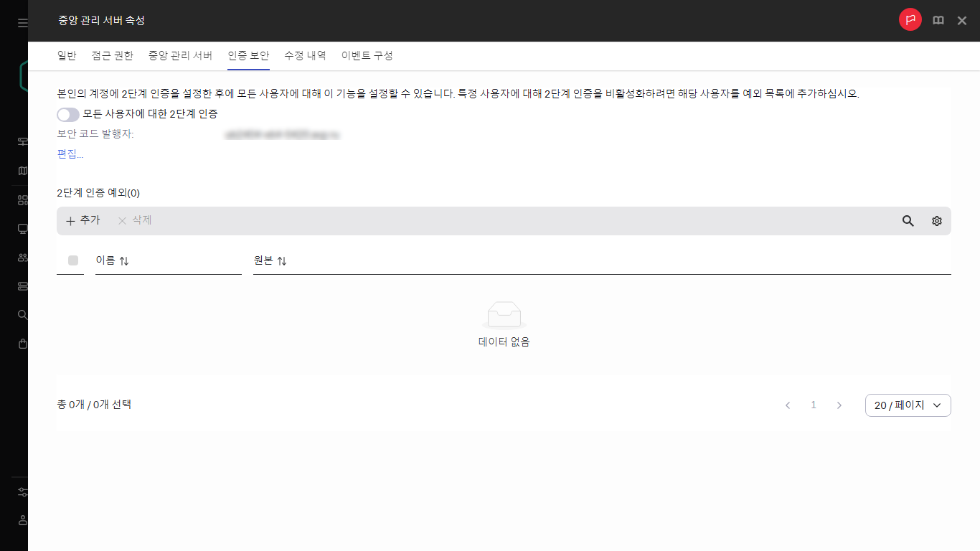Open the users panel in the sidebar
Viewport: 980px width, 551px height.
[x=22, y=257]
